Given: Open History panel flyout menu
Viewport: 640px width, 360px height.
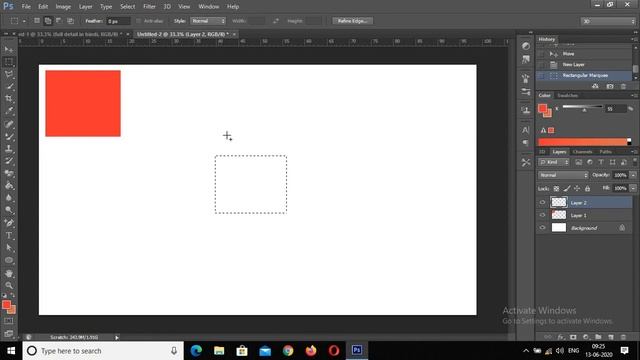Looking at the screenshot, I should 634,39.
